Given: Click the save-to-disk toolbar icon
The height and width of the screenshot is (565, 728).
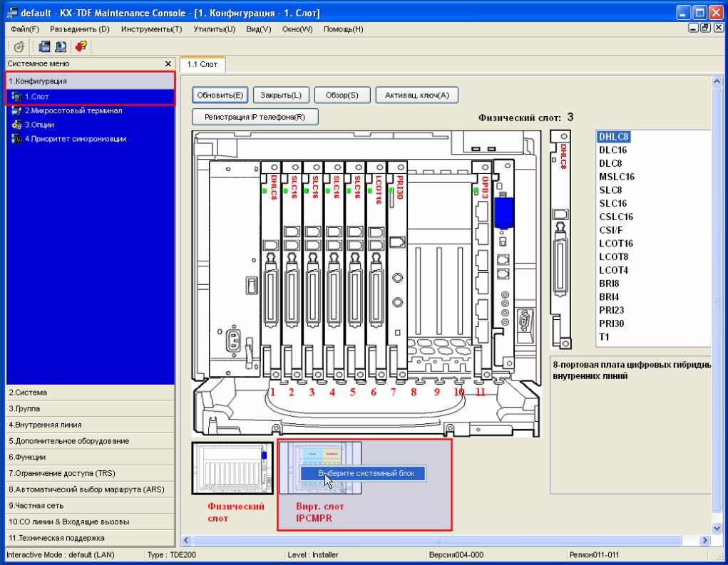Looking at the screenshot, I should 45,46.
